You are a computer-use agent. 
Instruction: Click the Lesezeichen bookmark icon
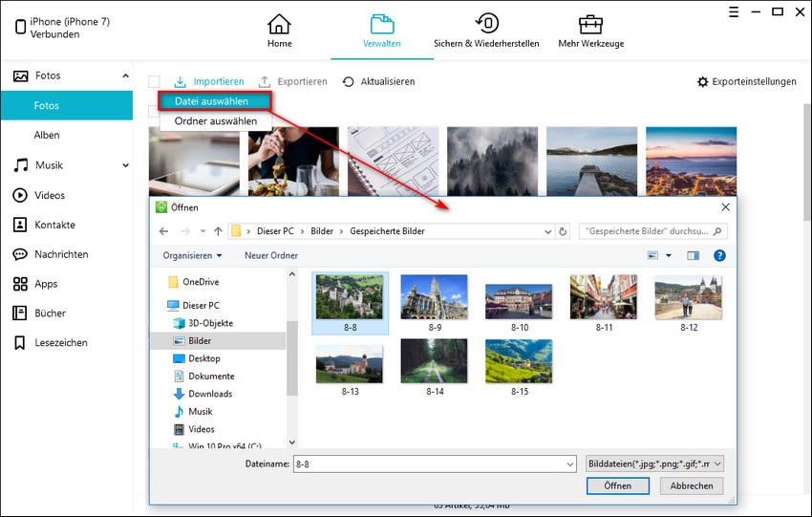(x=20, y=342)
